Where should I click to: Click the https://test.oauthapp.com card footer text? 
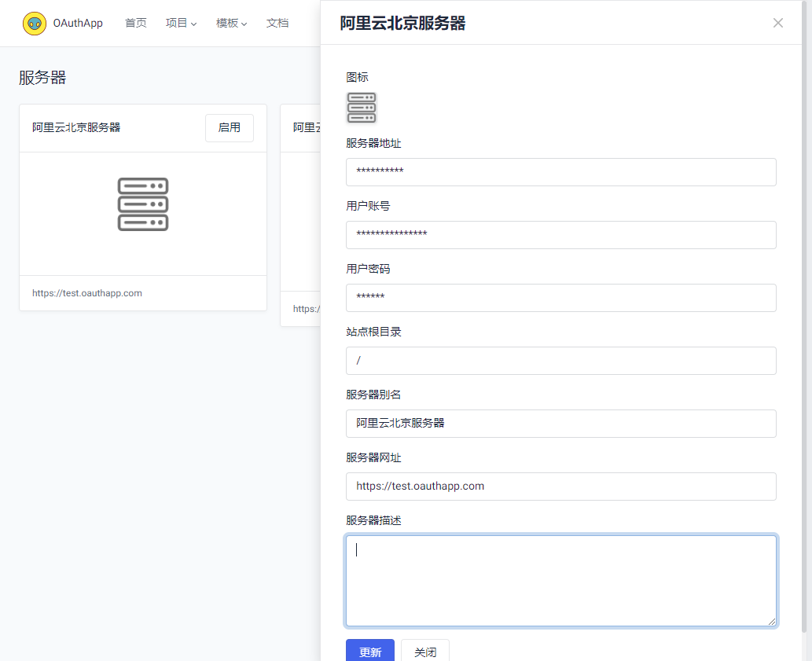pos(87,293)
